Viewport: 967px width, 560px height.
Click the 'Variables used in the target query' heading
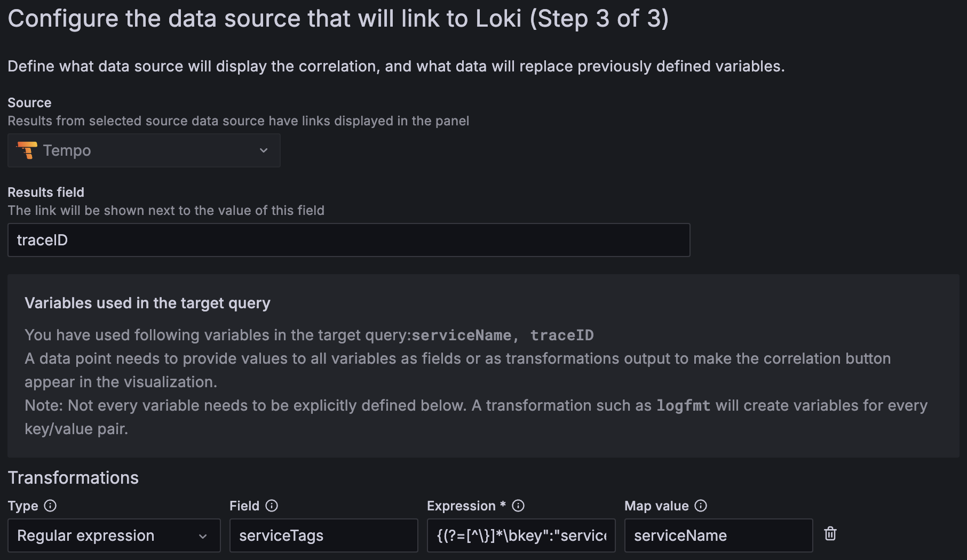147,303
